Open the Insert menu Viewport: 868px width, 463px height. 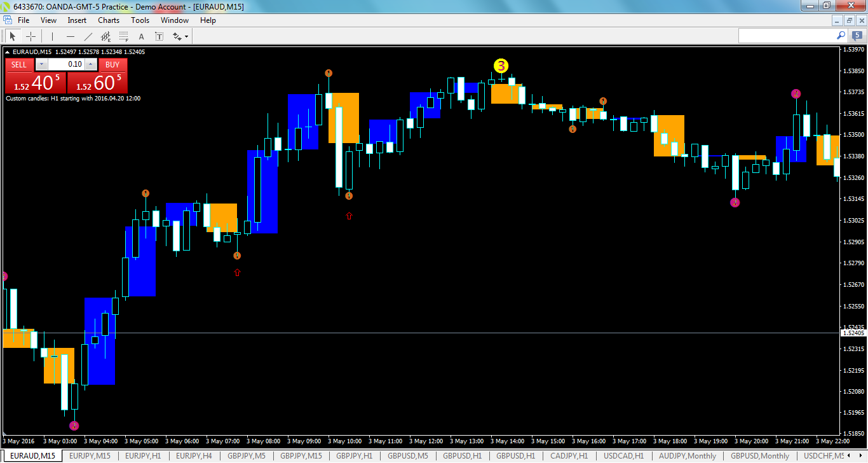76,20
